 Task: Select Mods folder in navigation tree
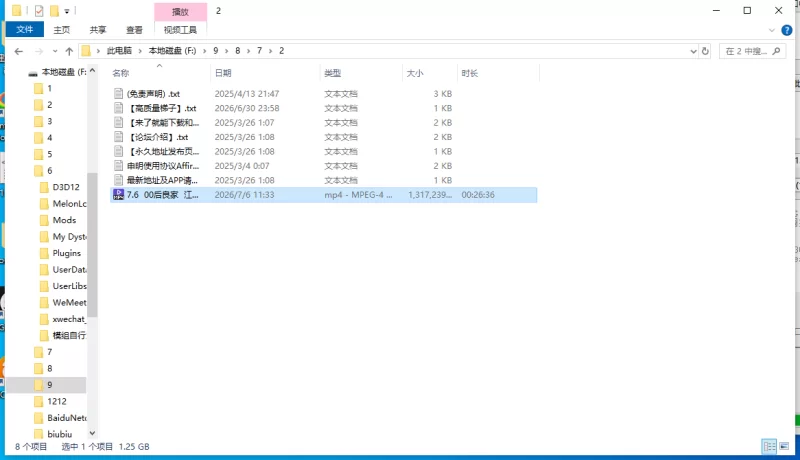click(64, 220)
